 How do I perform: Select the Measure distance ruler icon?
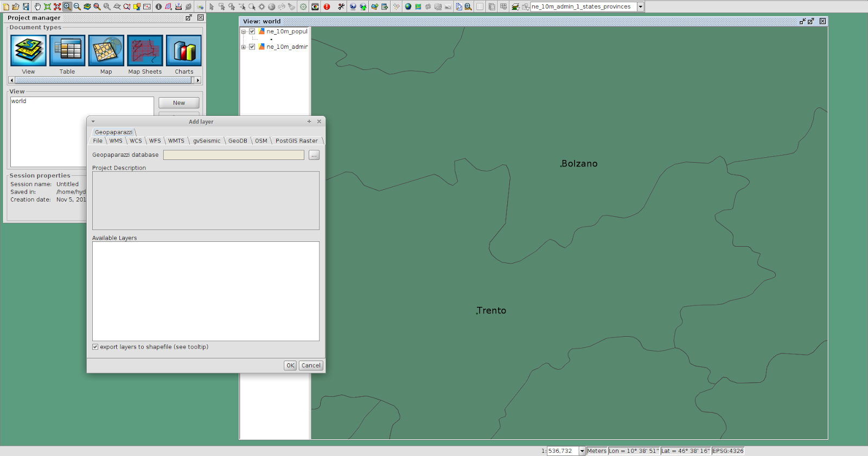(x=178, y=7)
